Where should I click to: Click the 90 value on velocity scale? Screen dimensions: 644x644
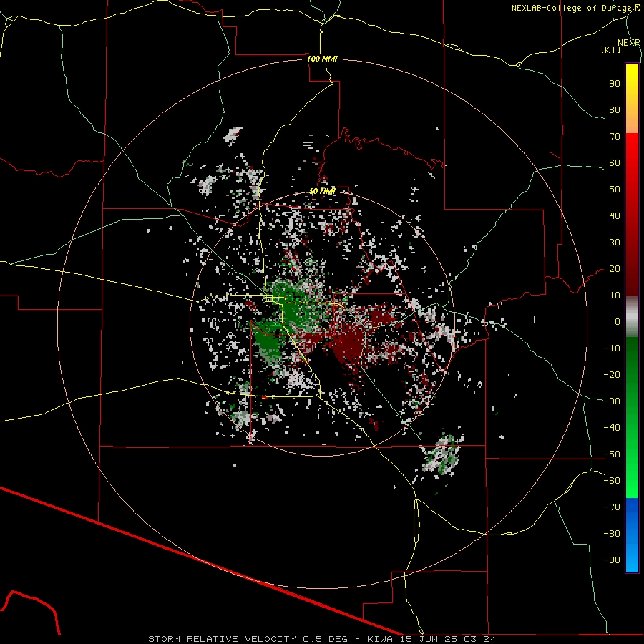(x=615, y=84)
